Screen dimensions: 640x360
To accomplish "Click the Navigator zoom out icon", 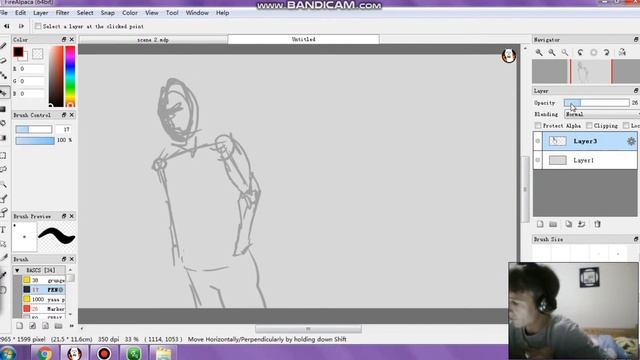I will click(552, 52).
